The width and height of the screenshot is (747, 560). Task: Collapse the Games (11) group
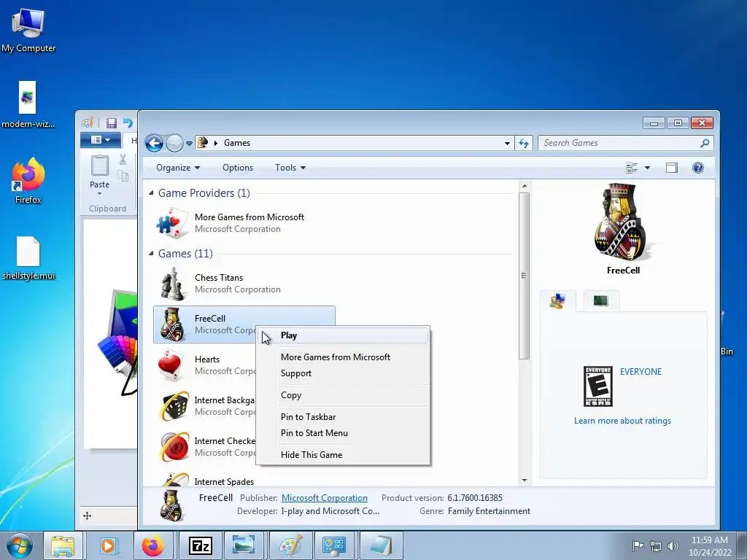click(151, 253)
